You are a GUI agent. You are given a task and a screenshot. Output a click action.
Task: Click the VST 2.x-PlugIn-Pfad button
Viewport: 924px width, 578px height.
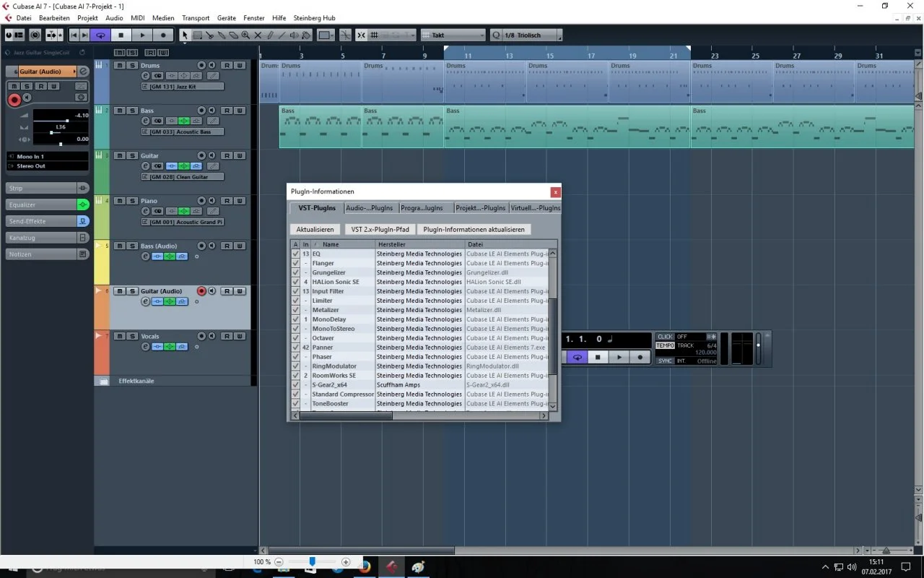click(x=380, y=229)
